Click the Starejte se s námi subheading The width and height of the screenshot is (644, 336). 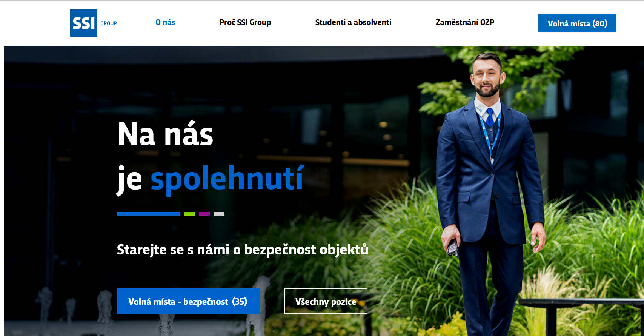243,250
